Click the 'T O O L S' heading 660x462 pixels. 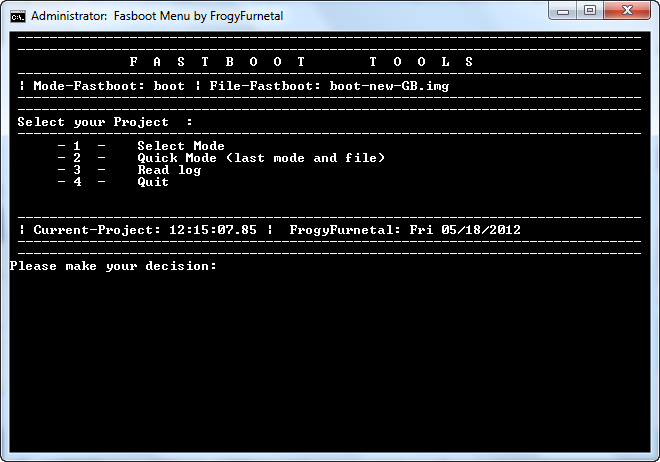point(421,62)
